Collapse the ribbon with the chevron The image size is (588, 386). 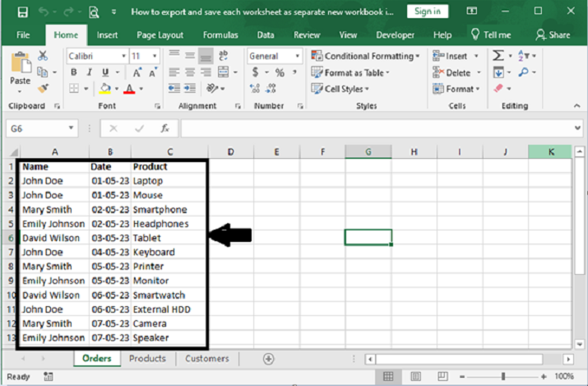pos(576,106)
